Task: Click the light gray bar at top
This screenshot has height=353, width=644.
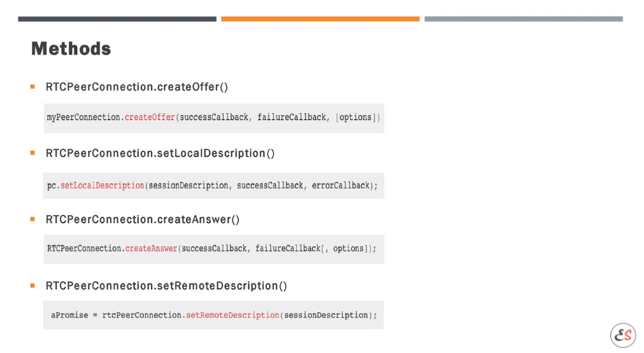Action: (523, 19)
